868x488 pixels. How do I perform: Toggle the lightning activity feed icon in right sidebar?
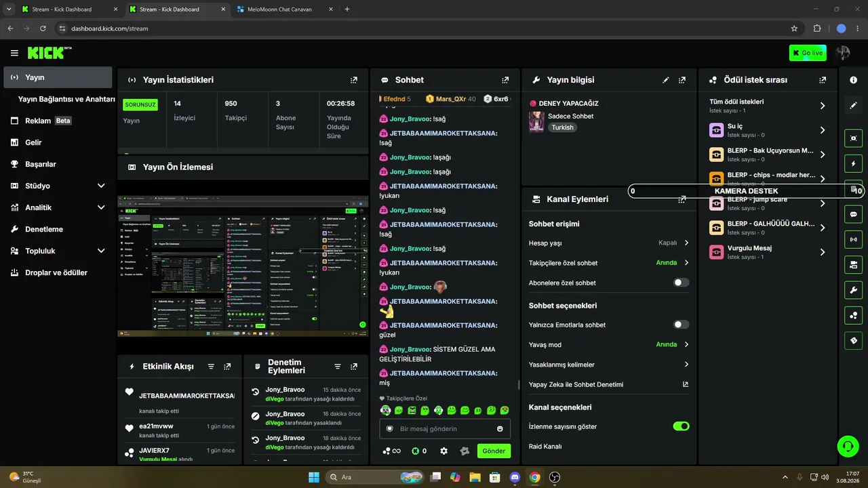(854, 164)
